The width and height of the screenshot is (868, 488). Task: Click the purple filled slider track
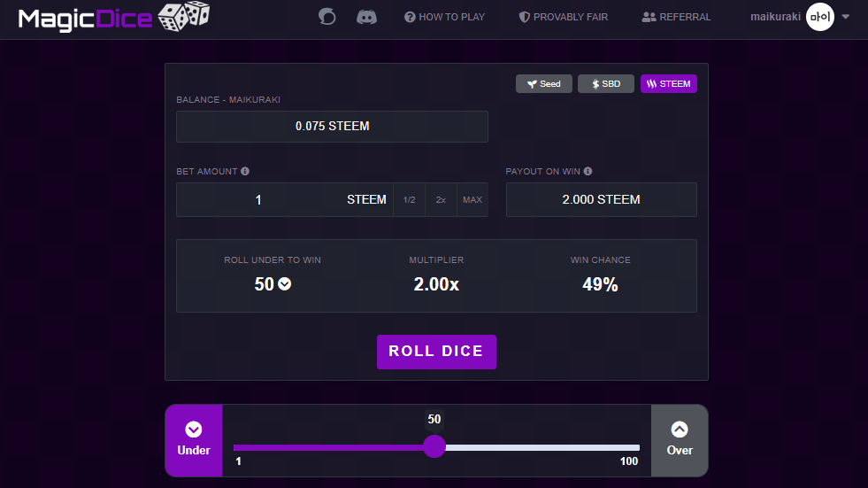point(329,447)
